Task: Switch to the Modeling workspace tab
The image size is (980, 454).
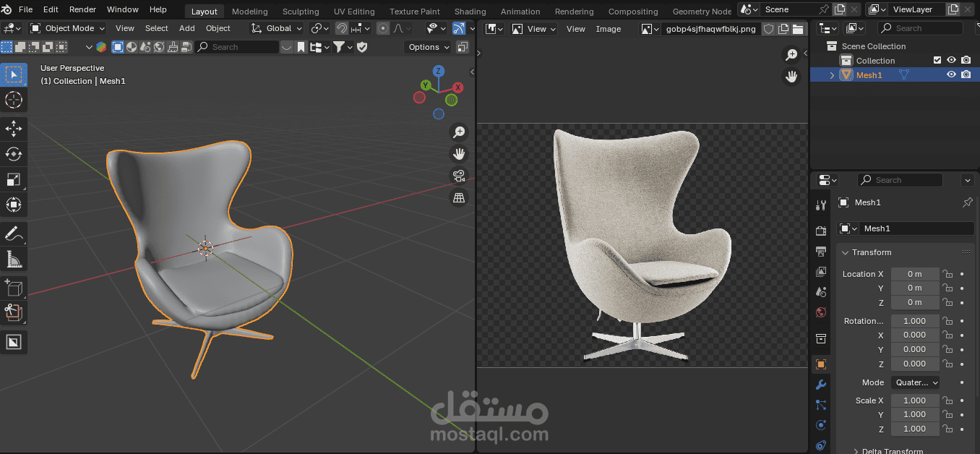Action: tap(250, 12)
